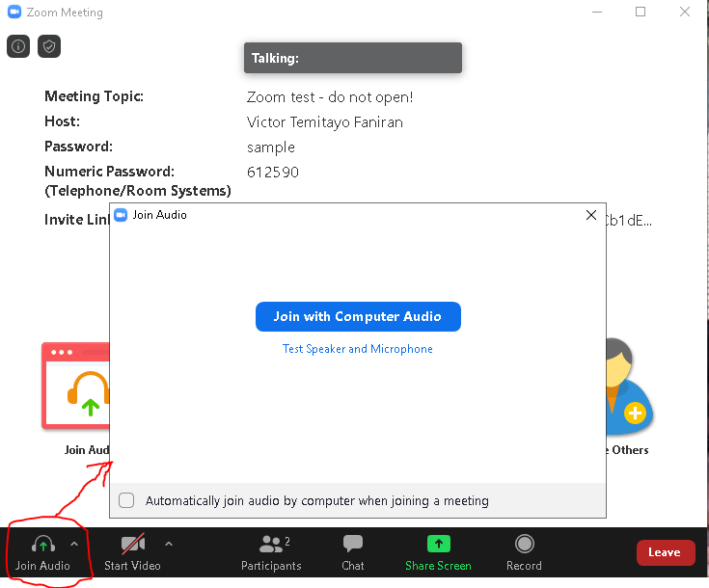Viewport: 709px width, 588px height.
Task: Click the Join Audio headphones icon
Action: tap(42, 545)
